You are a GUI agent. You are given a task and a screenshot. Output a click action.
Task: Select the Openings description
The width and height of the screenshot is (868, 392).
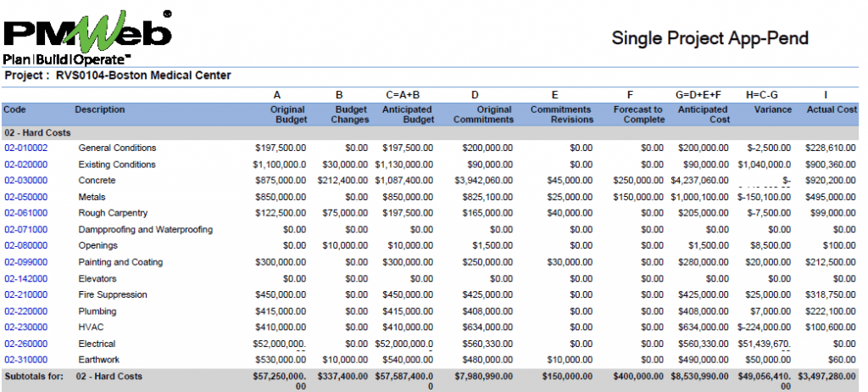pyautogui.click(x=98, y=245)
